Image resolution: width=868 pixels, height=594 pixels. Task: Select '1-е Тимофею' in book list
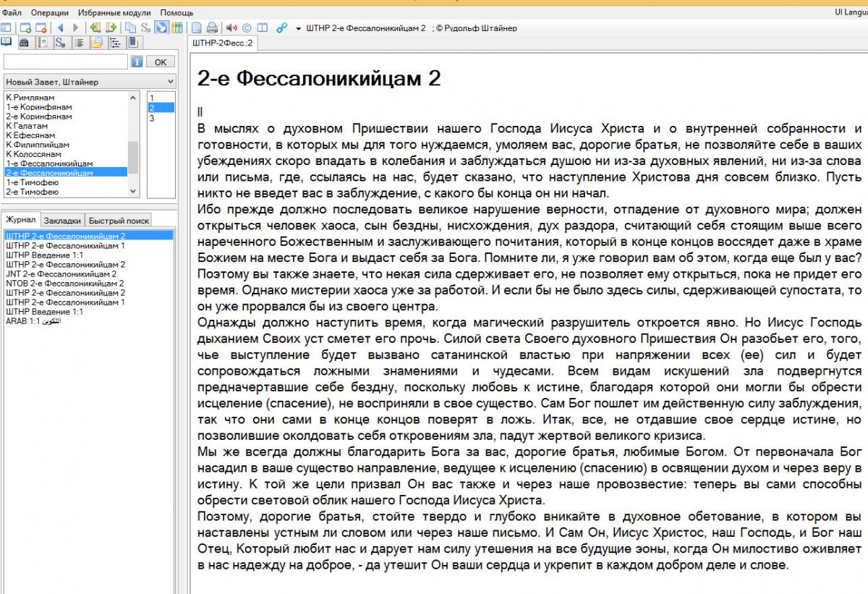click(33, 182)
